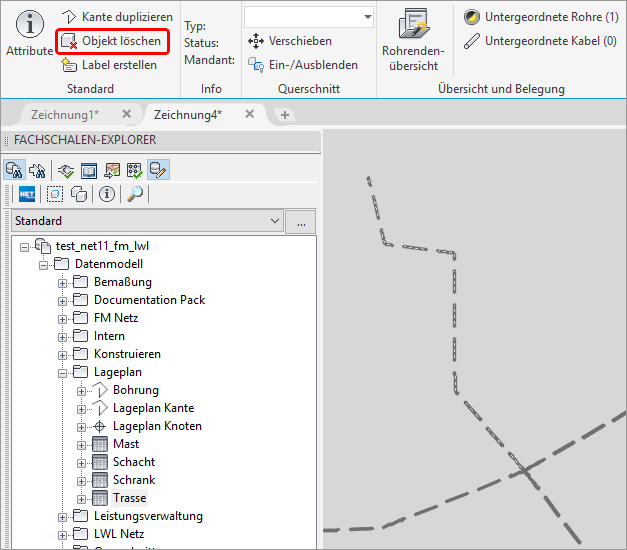Select the Trasse tree item

click(x=130, y=498)
